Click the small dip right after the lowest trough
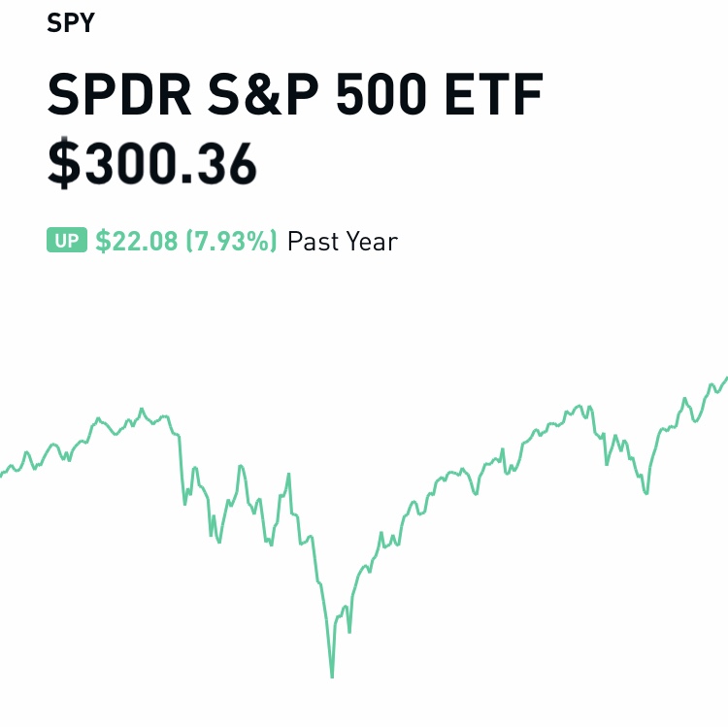This screenshot has height=727, width=728. [x=349, y=632]
